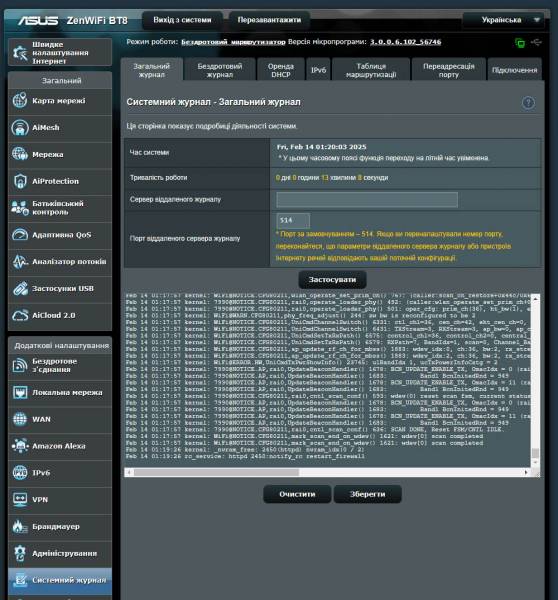
Task: Open the VPN monitor icon
Action: 20,500
